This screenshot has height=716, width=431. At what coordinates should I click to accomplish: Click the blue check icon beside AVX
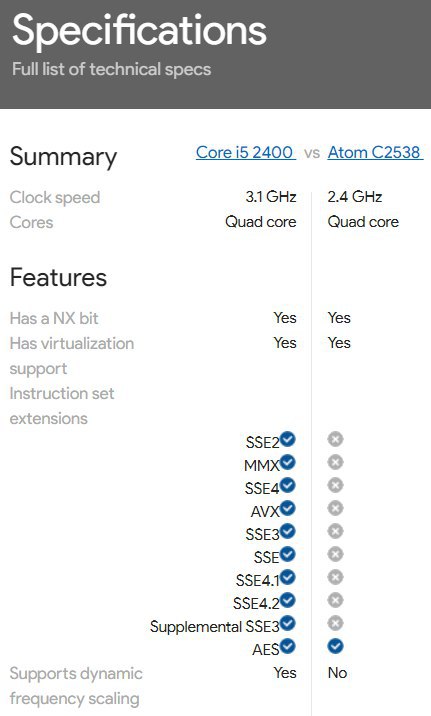coord(288,508)
